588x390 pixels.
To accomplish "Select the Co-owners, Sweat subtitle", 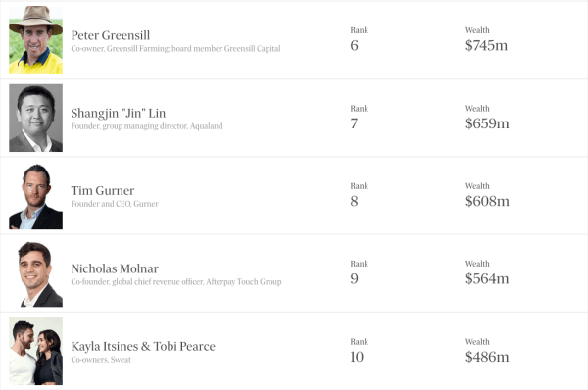I will 101,360.
